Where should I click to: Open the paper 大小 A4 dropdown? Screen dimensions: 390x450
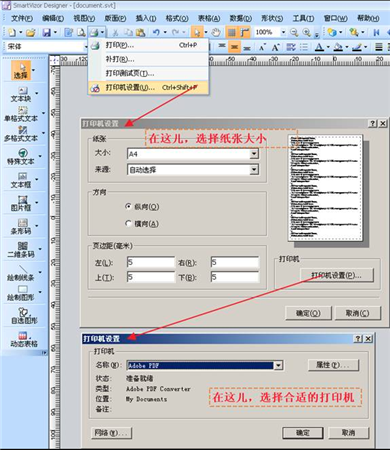click(254, 154)
